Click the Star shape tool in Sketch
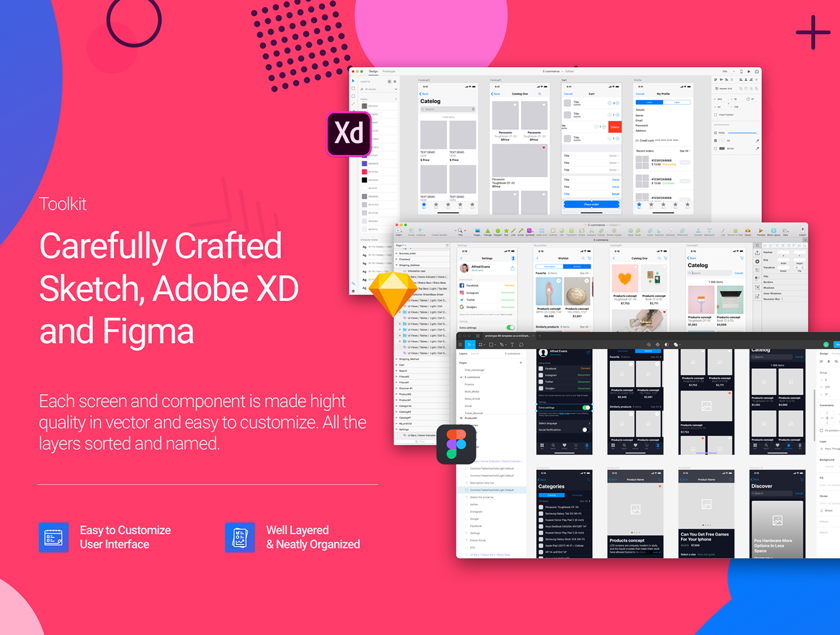Screen dimensions: 840x635 506,231
